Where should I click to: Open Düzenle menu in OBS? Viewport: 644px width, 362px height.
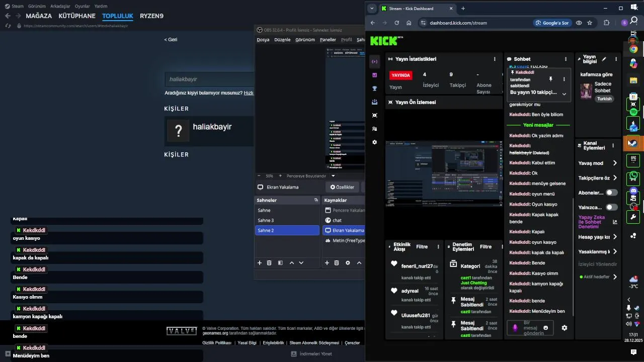point(282,40)
